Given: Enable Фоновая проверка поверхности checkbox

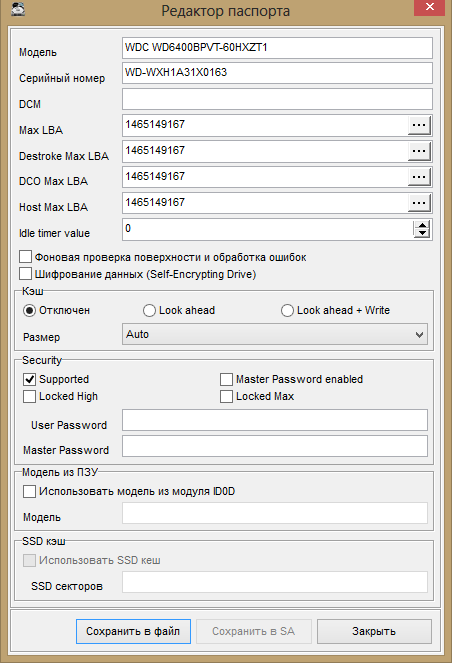Looking at the screenshot, I should pos(25,257).
